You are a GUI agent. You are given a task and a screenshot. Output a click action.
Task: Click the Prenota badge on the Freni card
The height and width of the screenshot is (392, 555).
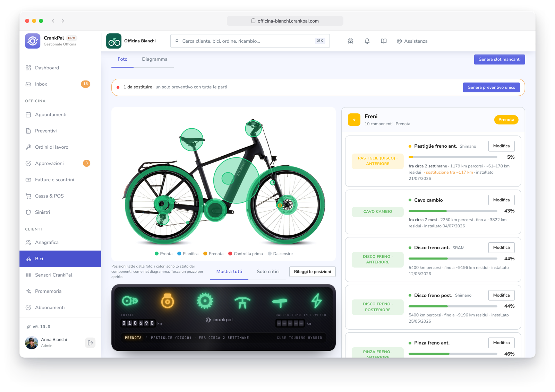pos(506,120)
